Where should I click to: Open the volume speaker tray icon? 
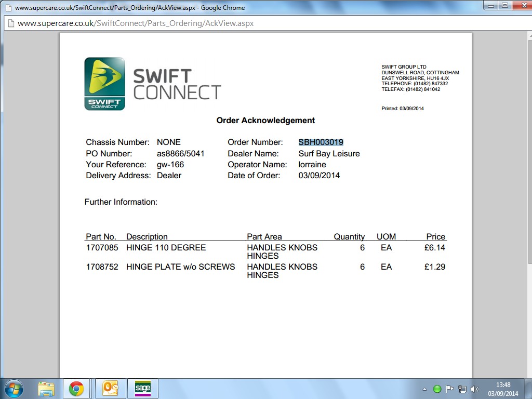pos(475,389)
